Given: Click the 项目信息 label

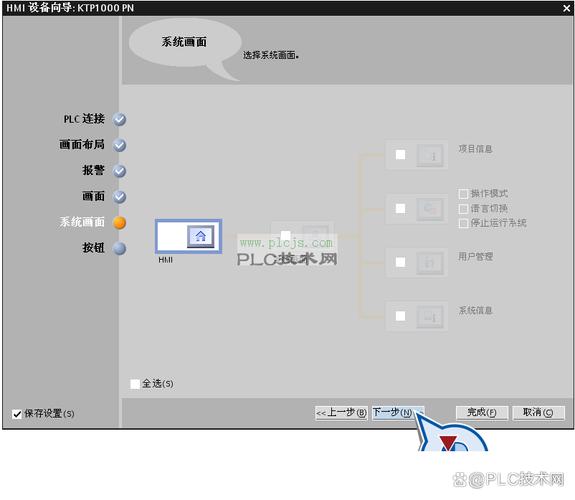Looking at the screenshot, I should pos(475,149).
